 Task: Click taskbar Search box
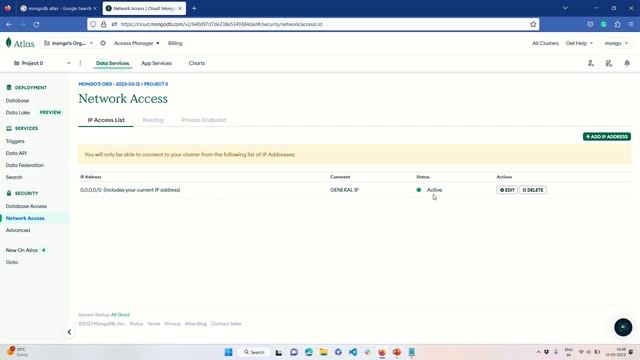click(254, 352)
